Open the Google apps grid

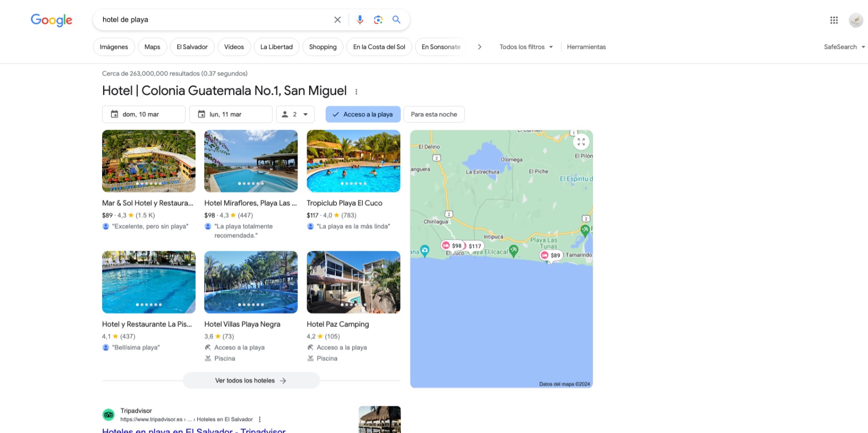[834, 20]
